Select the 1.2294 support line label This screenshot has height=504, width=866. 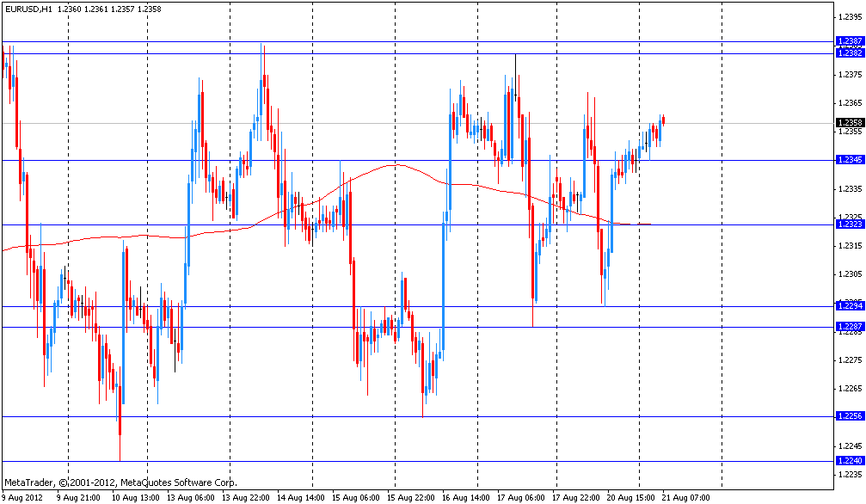tap(849, 305)
